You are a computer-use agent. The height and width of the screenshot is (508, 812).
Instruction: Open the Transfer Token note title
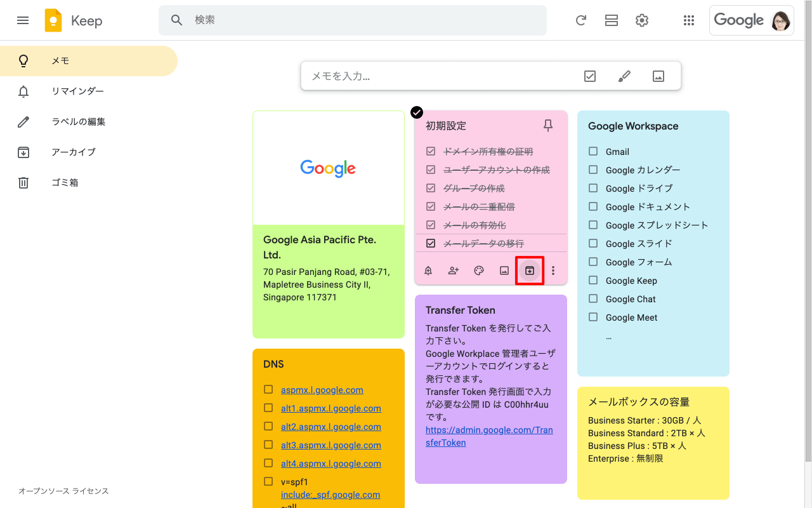click(461, 310)
